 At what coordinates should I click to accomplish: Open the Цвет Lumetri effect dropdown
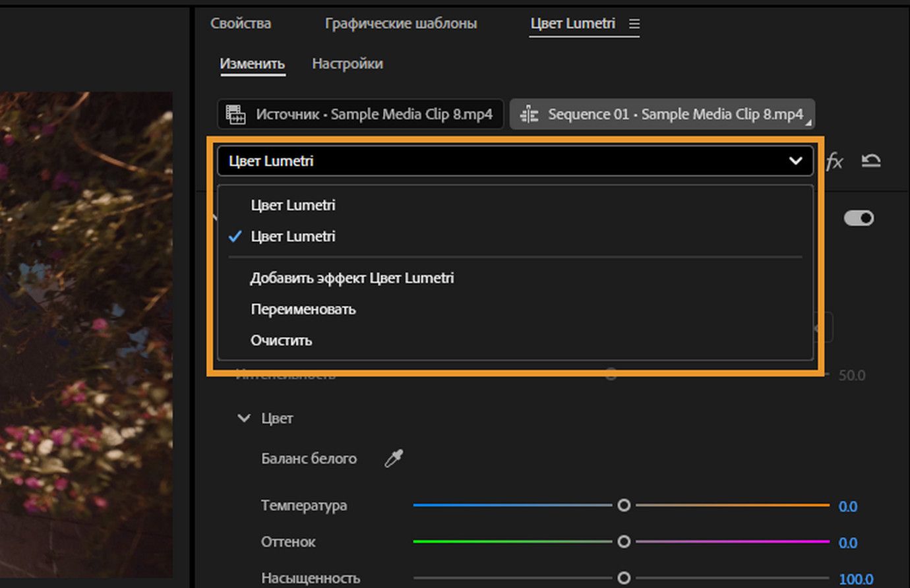(x=515, y=161)
